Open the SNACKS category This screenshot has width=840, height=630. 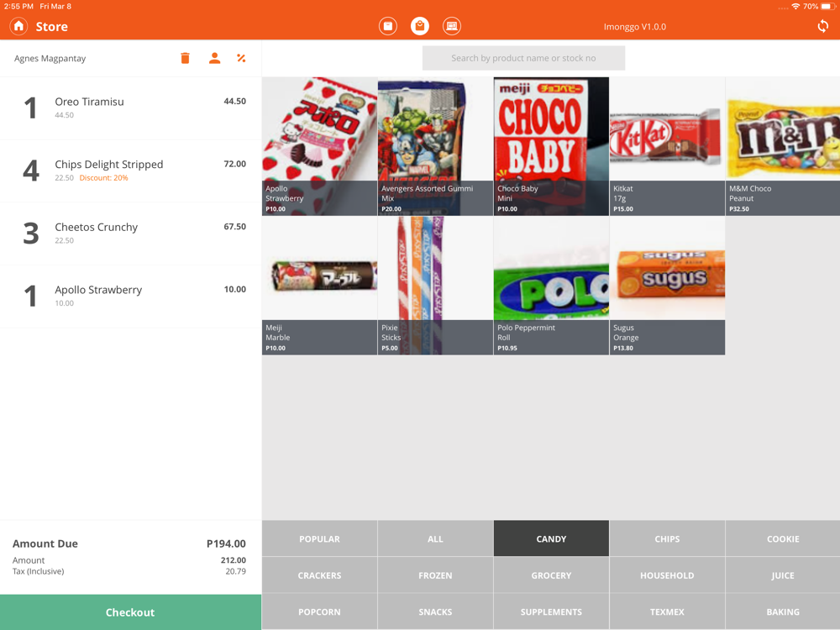(x=435, y=612)
